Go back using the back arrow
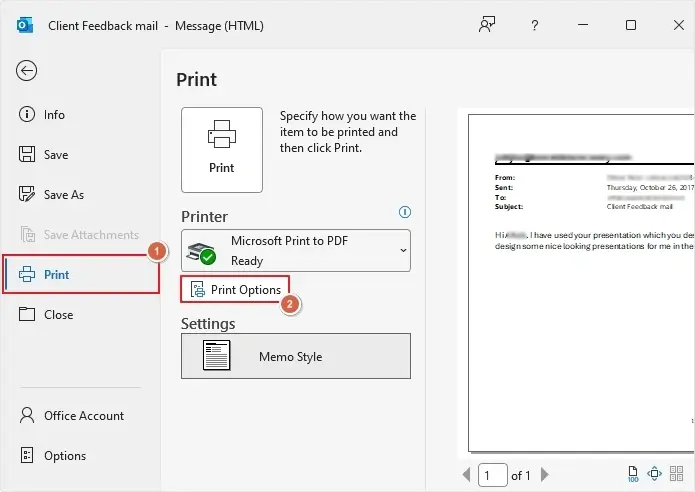Viewport: 695px width, 492px height. tap(27, 70)
